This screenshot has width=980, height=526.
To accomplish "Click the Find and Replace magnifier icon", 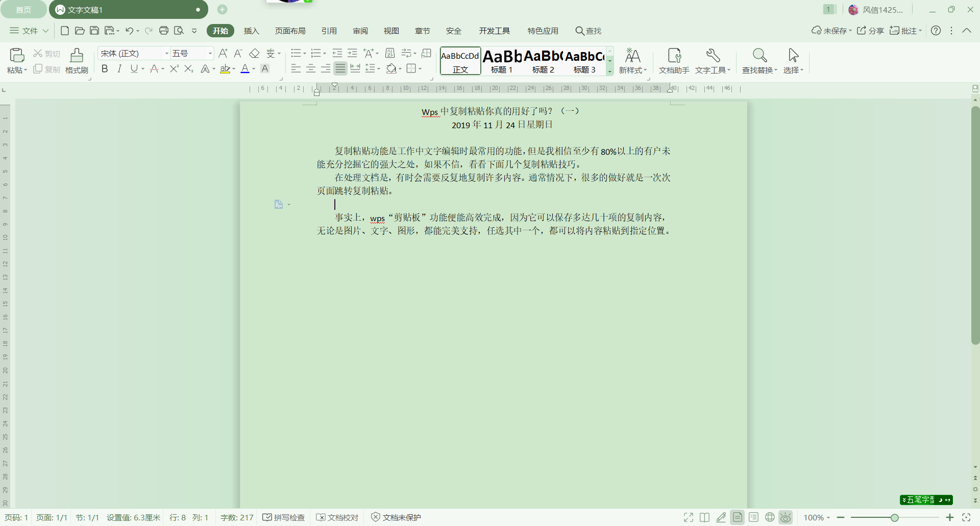I will (759, 55).
